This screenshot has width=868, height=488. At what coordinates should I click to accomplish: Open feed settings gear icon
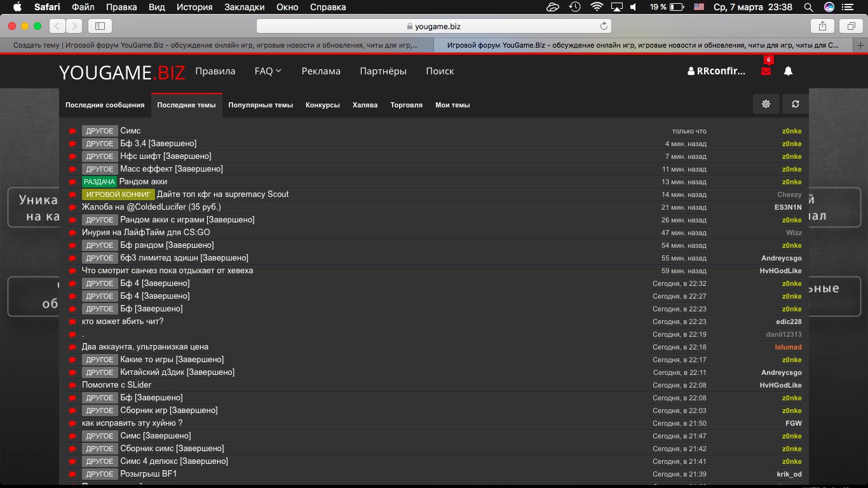(x=766, y=104)
